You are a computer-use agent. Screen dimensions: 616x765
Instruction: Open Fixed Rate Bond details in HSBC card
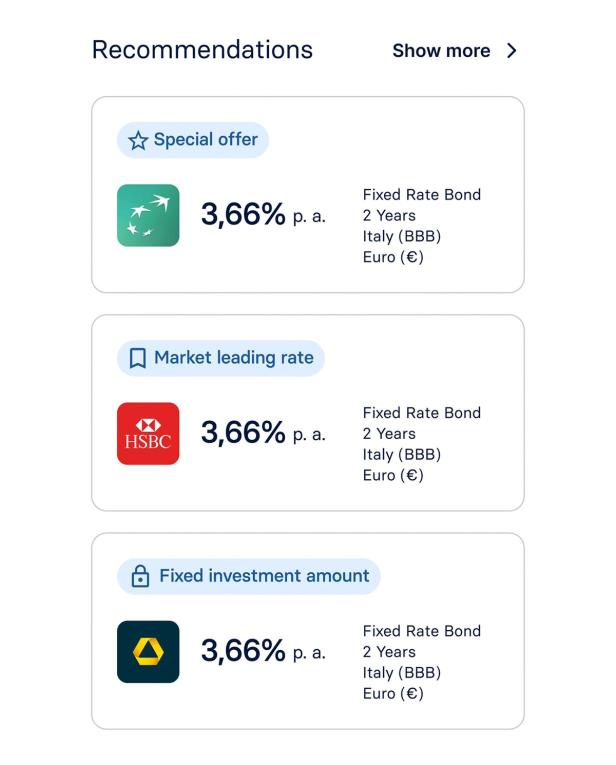coord(421,413)
